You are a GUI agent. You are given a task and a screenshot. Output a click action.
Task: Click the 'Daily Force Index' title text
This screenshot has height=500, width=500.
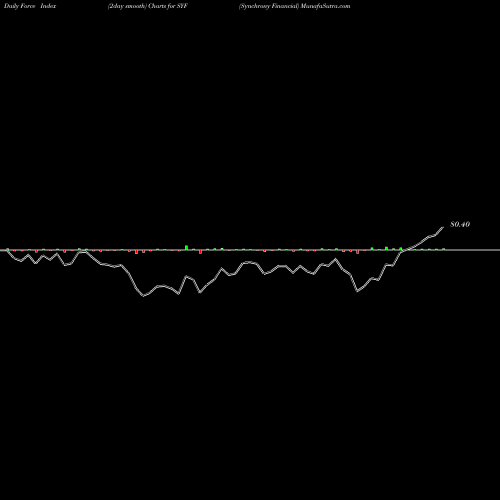tap(30, 6)
